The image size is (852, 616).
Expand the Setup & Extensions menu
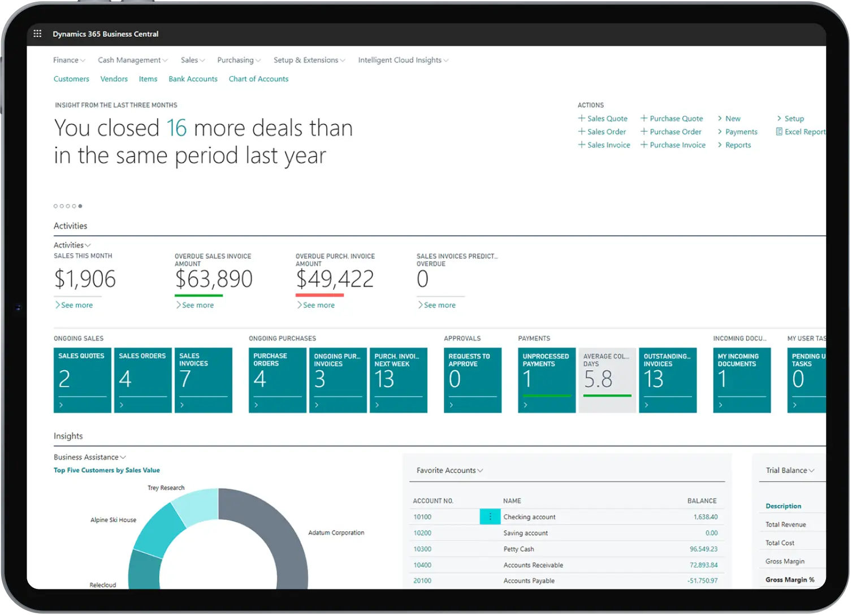[x=309, y=60]
